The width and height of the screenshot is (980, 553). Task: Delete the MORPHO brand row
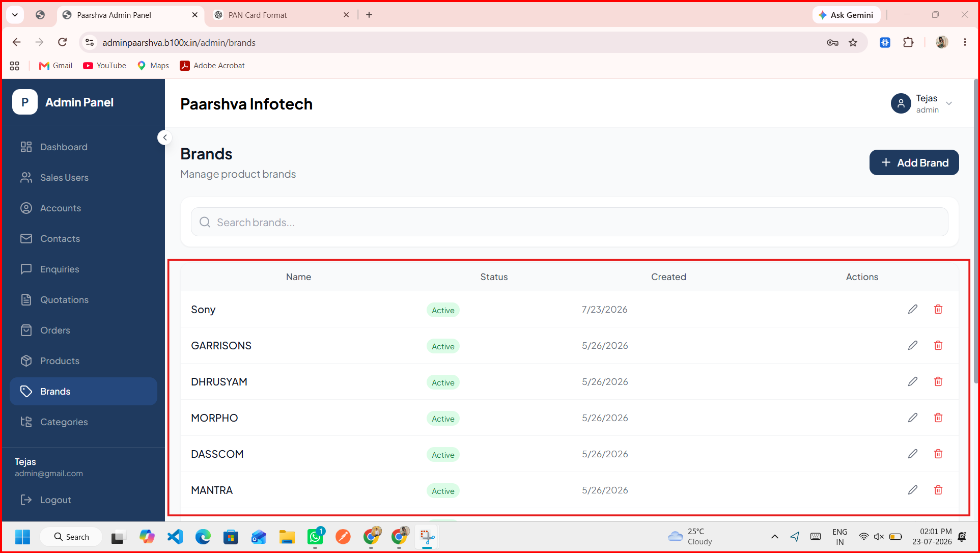(x=938, y=418)
